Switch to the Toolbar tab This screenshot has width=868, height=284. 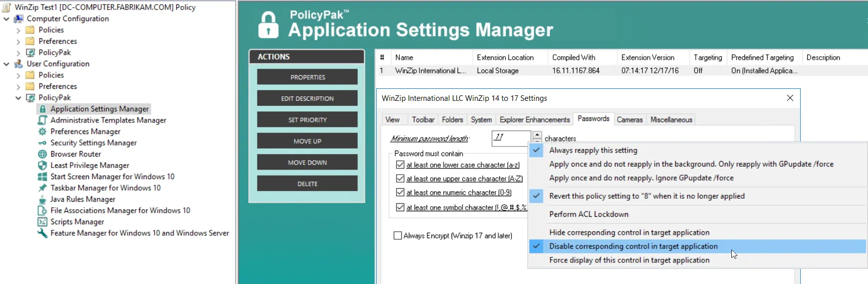(x=423, y=119)
